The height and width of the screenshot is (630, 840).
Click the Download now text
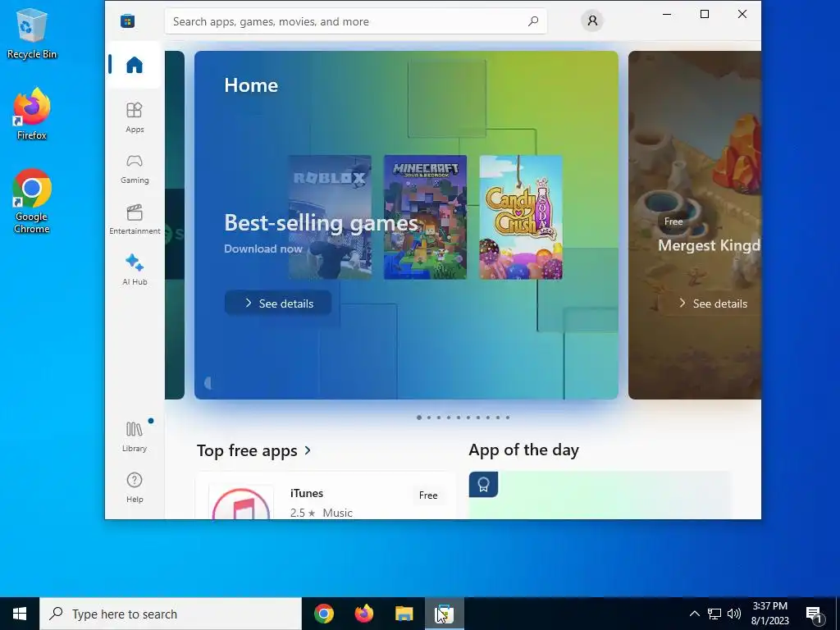tap(263, 249)
